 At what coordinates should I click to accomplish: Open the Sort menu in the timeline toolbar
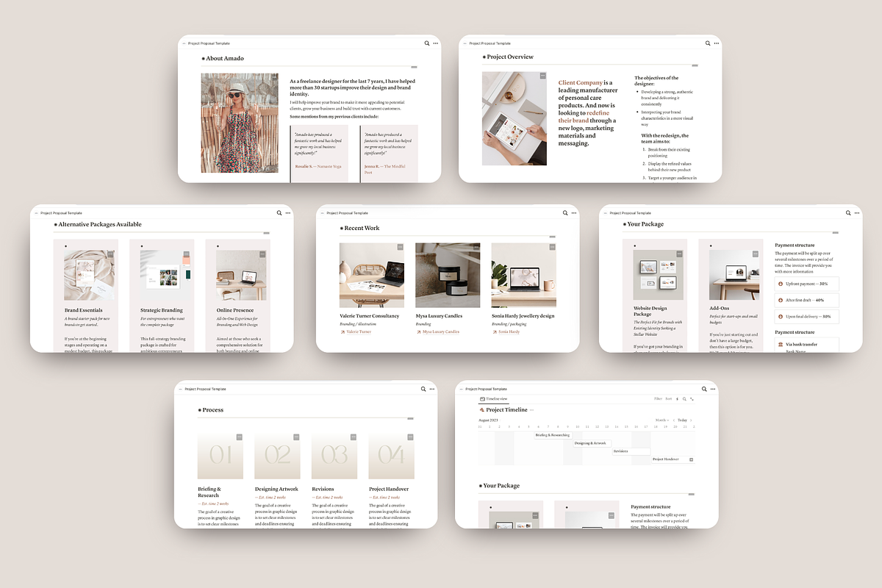coord(668,398)
